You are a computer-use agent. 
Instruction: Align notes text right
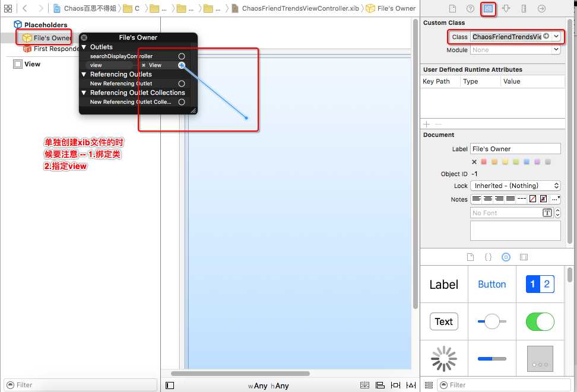coord(499,199)
